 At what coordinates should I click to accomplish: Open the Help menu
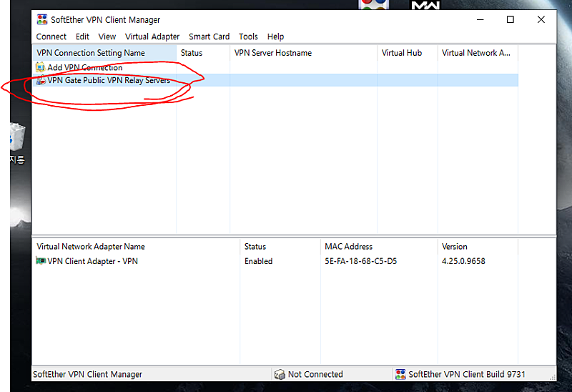tap(275, 37)
